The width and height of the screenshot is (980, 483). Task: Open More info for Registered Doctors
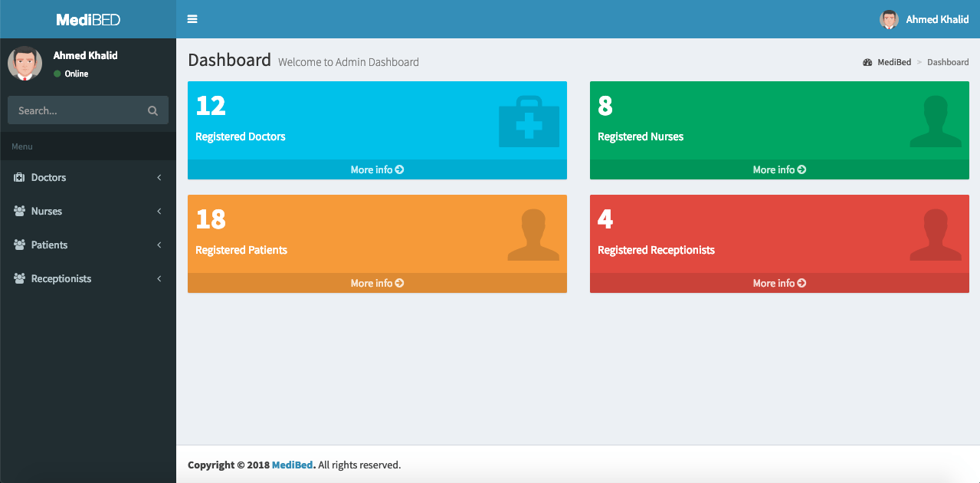point(377,169)
